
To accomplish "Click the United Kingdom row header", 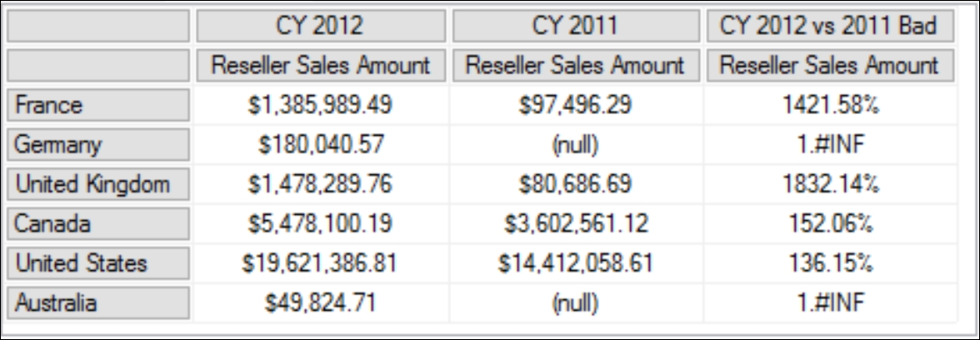I will 98,184.
